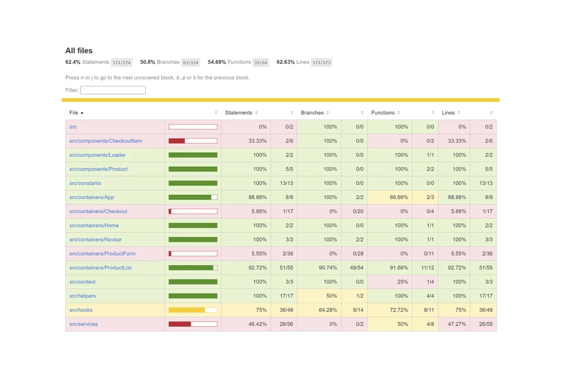Type in the Filter input field

pos(113,91)
